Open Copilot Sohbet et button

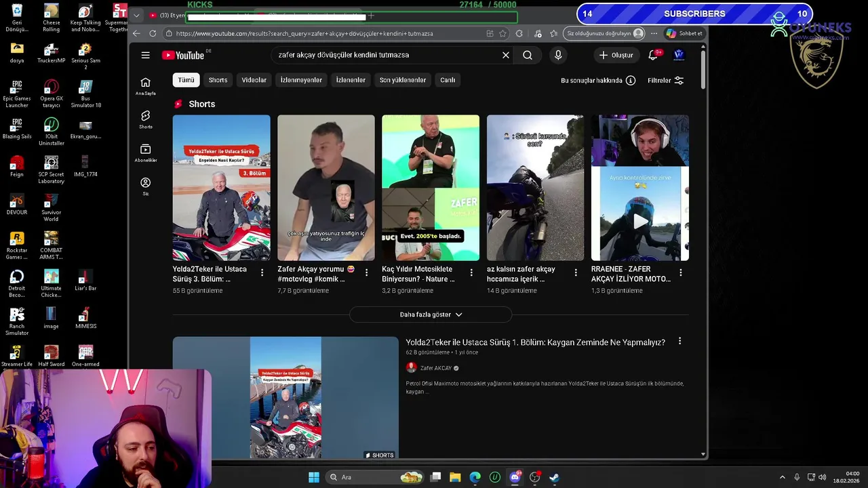pos(684,33)
